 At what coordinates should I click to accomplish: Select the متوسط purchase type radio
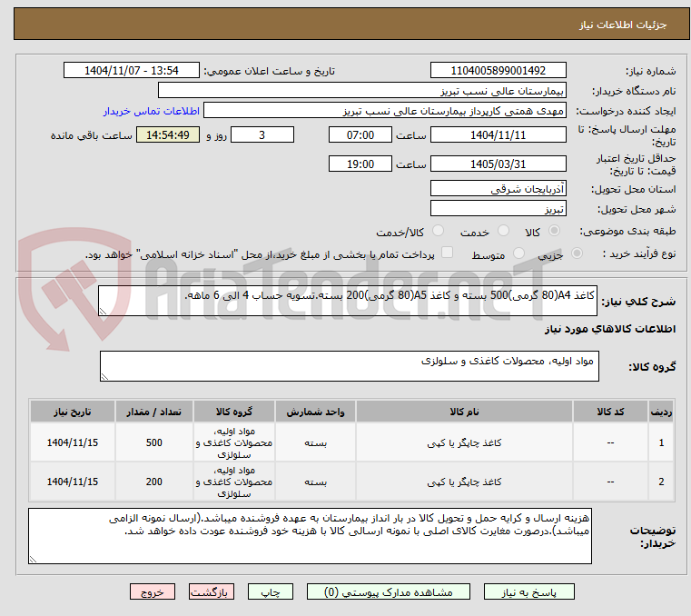pos(518,253)
